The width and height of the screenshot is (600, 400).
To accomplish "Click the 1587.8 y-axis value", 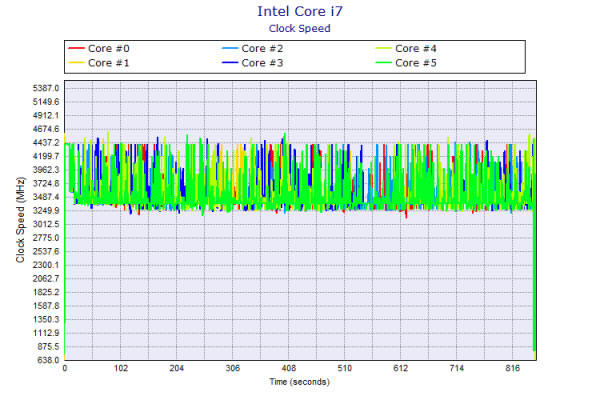I will click(46, 306).
